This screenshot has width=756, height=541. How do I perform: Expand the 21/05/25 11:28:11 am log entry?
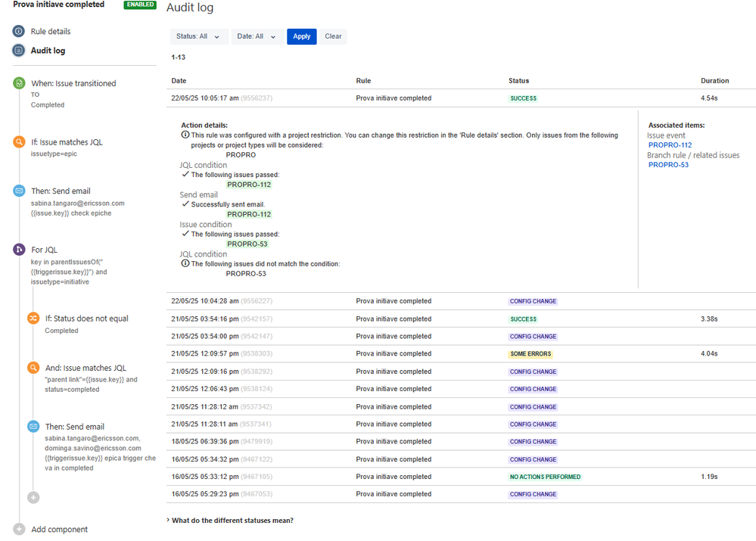click(461, 424)
